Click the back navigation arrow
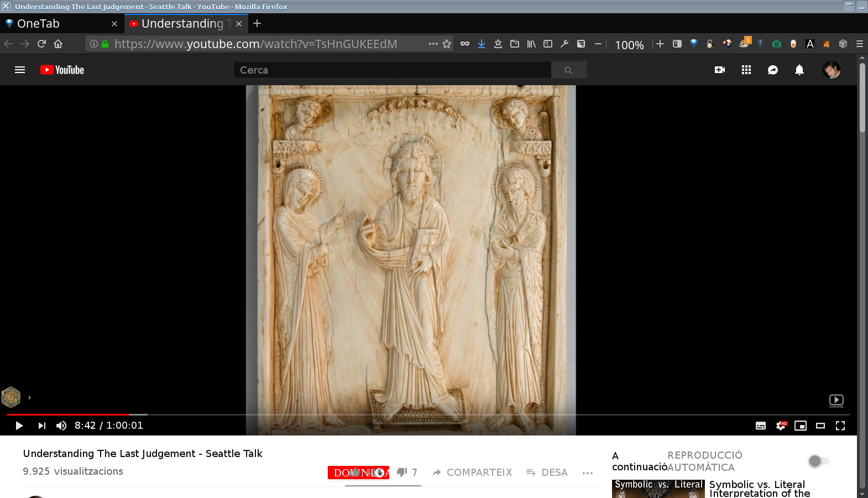Image resolution: width=868 pixels, height=498 pixels. [8, 44]
